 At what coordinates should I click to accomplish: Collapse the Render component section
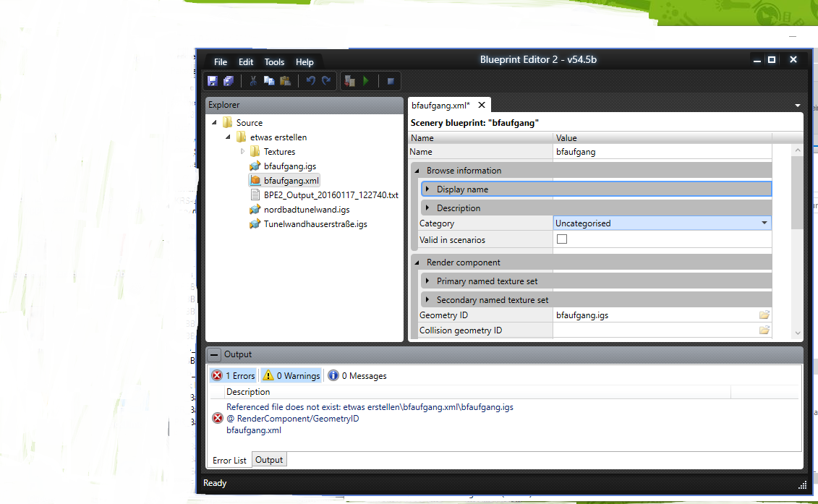click(417, 262)
